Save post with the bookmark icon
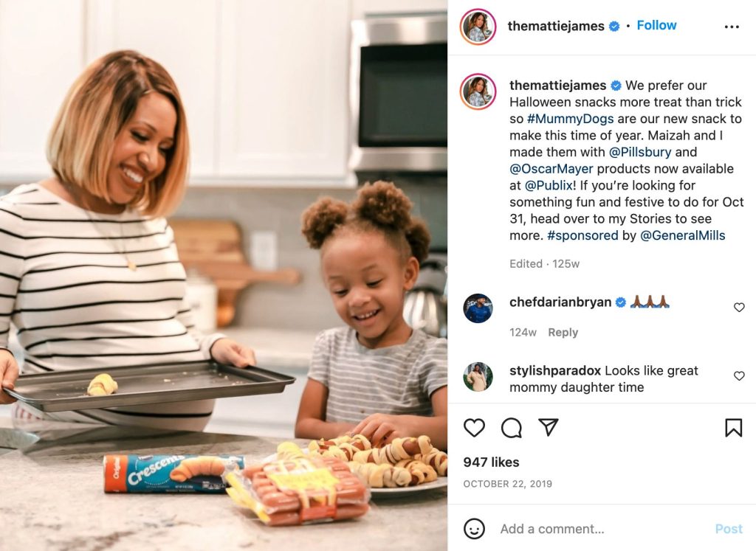 [x=733, y=427]
